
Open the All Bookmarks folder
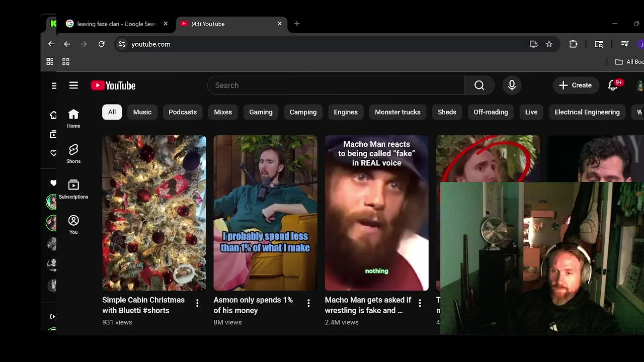point(629,62)
